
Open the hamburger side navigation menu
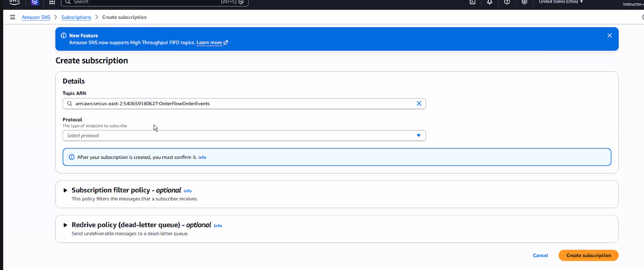click(12, 17)
